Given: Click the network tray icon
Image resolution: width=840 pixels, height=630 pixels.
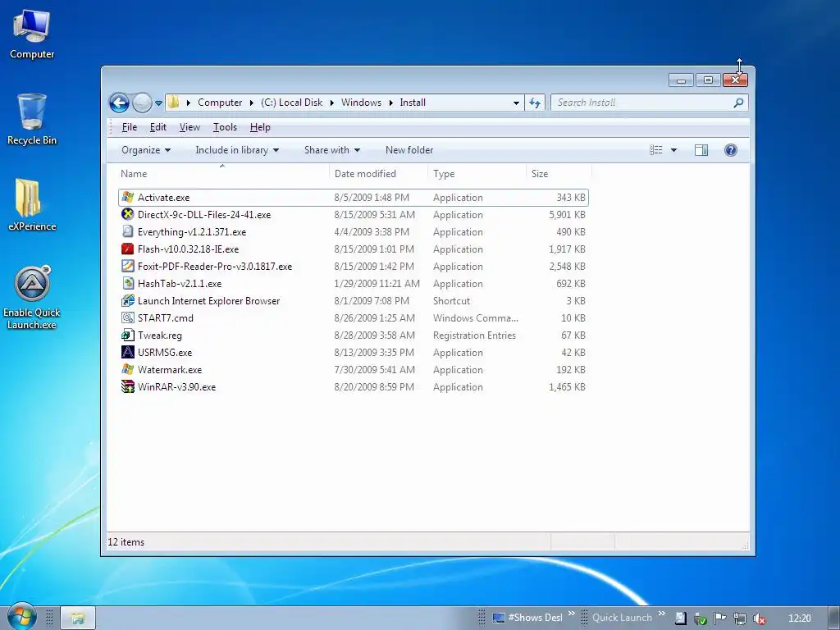Looking at the screenshot, I should 739,619.
